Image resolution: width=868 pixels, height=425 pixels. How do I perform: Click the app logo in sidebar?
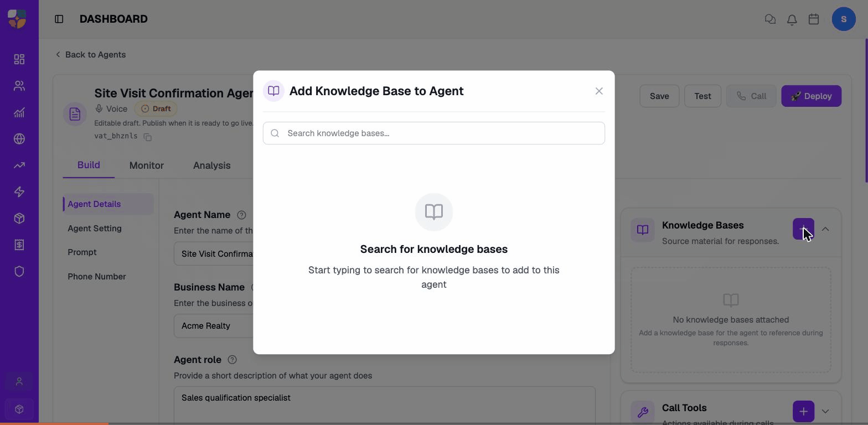(17, 19)
